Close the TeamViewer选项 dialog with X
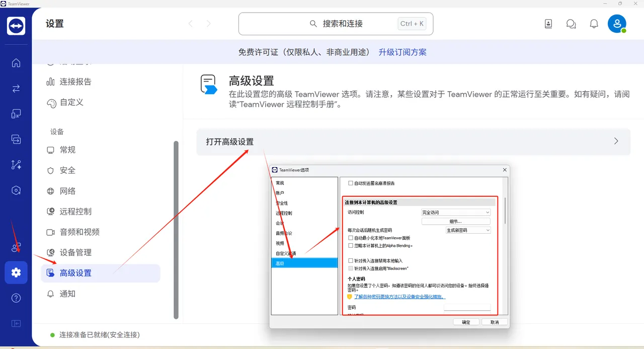644x349 pixels. 505,170
